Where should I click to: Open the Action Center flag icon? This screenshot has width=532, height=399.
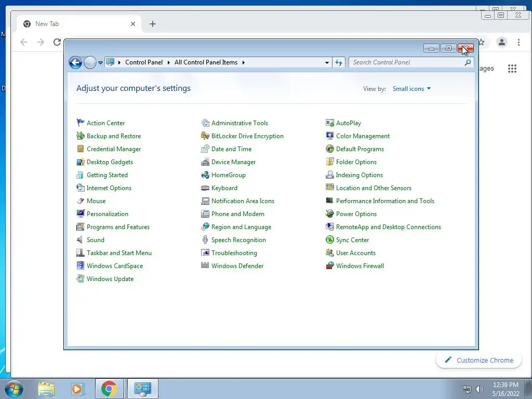81,123
